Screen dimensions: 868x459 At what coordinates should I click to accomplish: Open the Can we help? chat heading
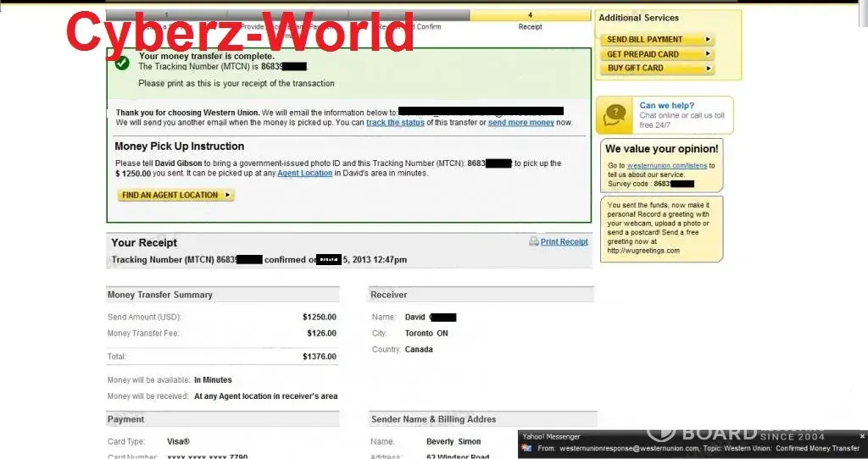pyautogui.click(x=666, y=105)
